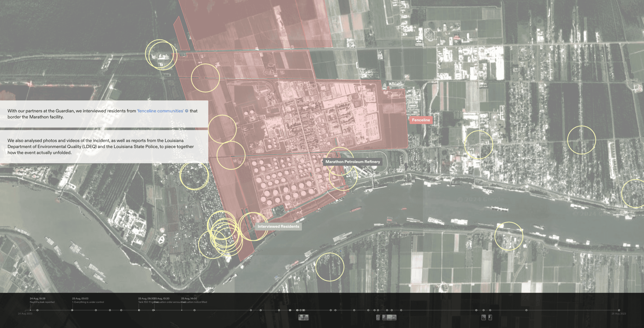Click the 'Everything is under control' timeline marker
This screenshot has height=328, width=644.
[72, 310]
